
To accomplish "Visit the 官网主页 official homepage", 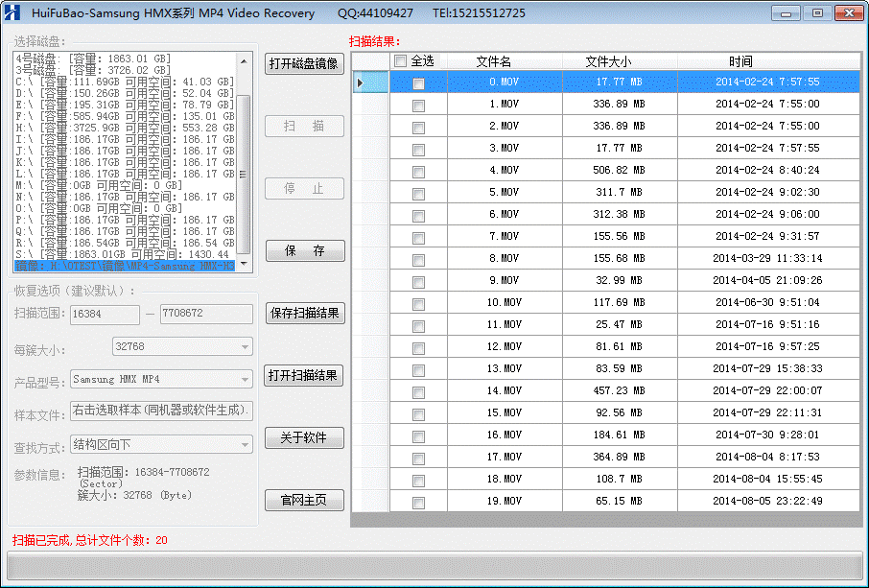I will coord(304,501).
